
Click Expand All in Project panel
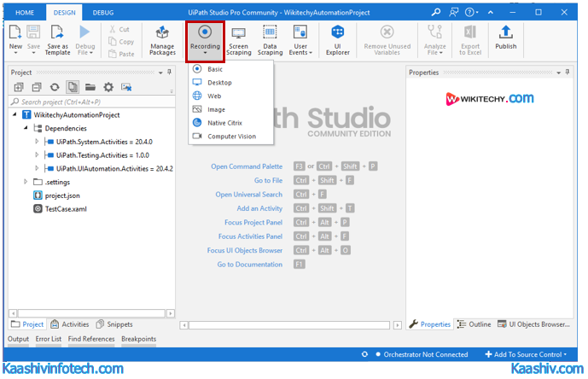click(19, 87)
